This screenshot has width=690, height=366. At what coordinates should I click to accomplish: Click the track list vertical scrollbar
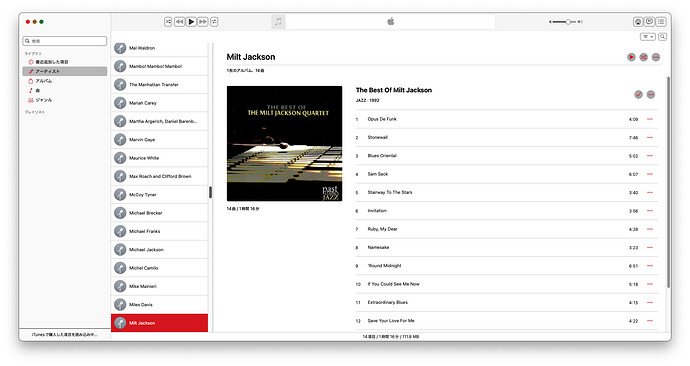[x=669, y=182]
